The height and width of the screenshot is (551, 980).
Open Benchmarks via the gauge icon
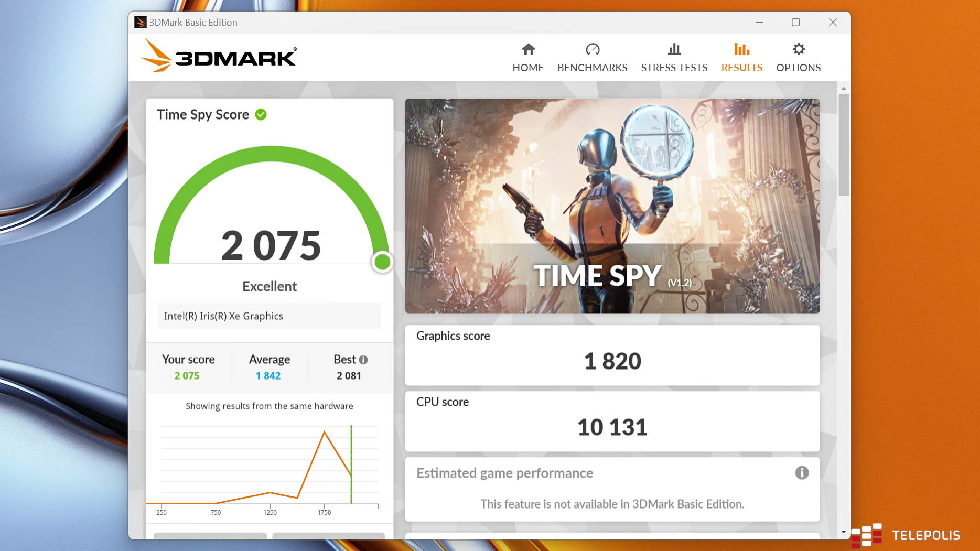593,49
